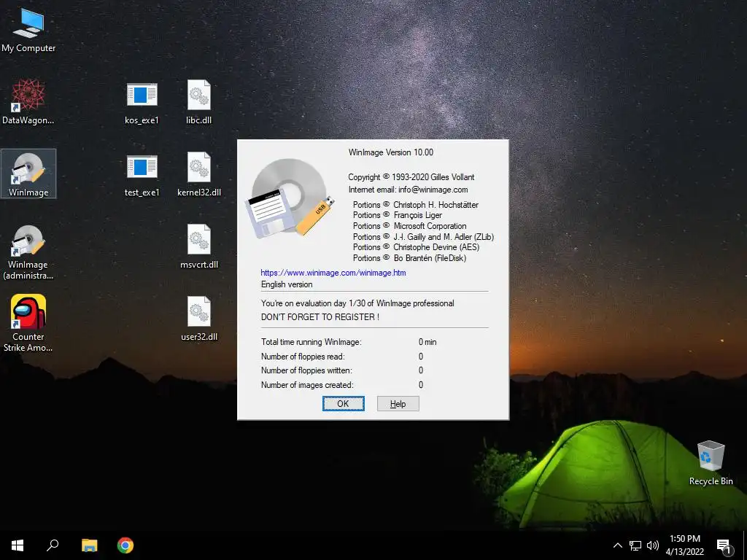Select the Counter Strike Among Us shortcut
This screenshot has height=560, width=747.
28,323
